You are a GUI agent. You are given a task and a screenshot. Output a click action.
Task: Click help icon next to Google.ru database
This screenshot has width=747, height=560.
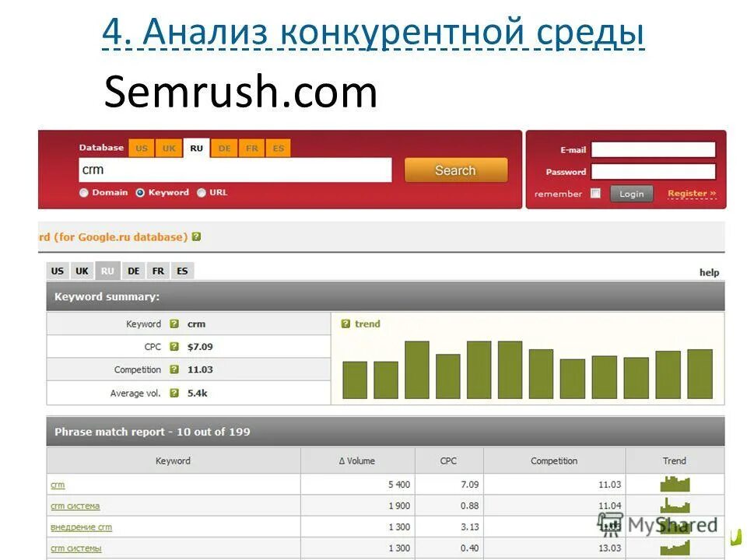[x=196, y=236]
